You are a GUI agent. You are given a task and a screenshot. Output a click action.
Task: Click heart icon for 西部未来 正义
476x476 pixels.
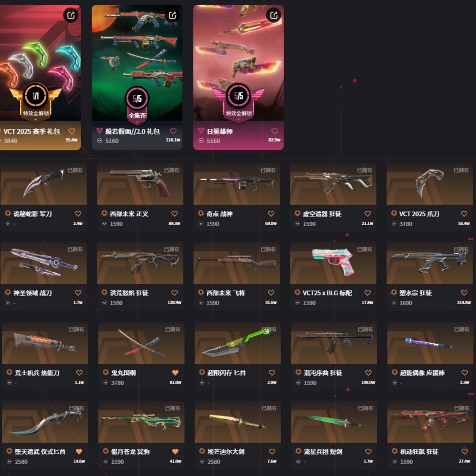pyautogui.click(x=174, y=214)
